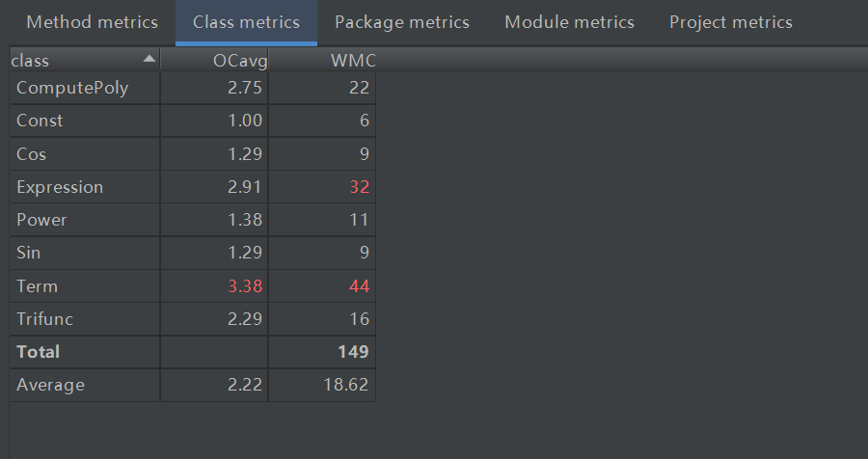The width and height of the screenshot is (868, 459).
Task: Select the Sin class row
Action: pos(29,253)
